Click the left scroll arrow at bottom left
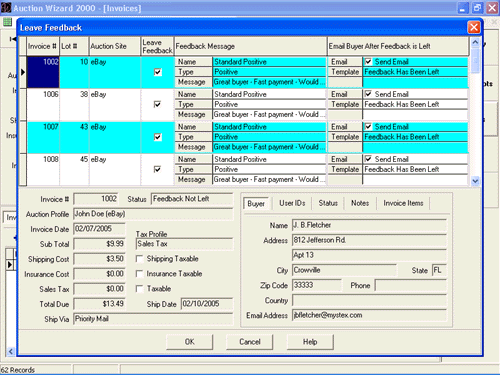Viewport: 500px width, 375px height. point(10,351)
